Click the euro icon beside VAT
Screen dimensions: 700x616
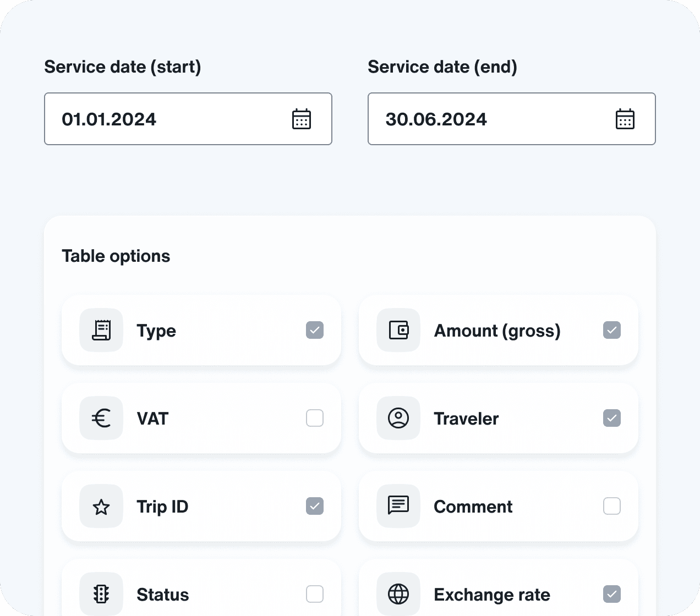(x=101, y=418)
